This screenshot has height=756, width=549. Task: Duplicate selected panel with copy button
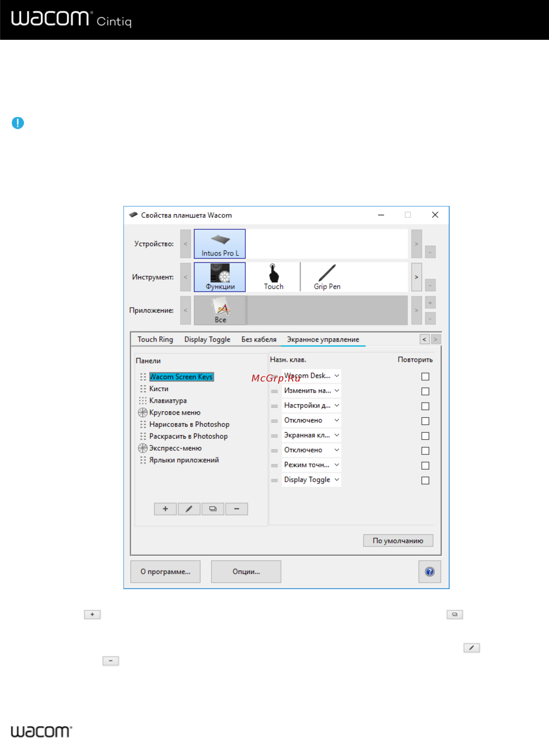(x=213, y=509)
